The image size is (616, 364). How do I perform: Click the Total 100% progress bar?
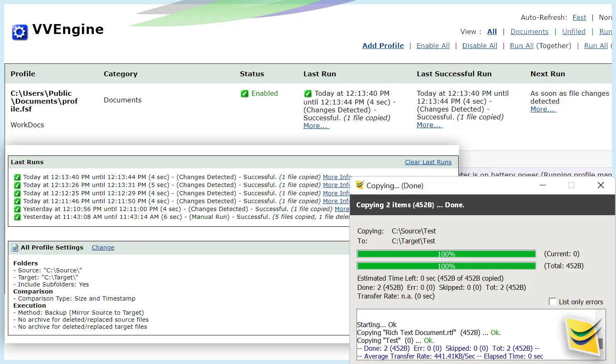[x=446, y=266]
